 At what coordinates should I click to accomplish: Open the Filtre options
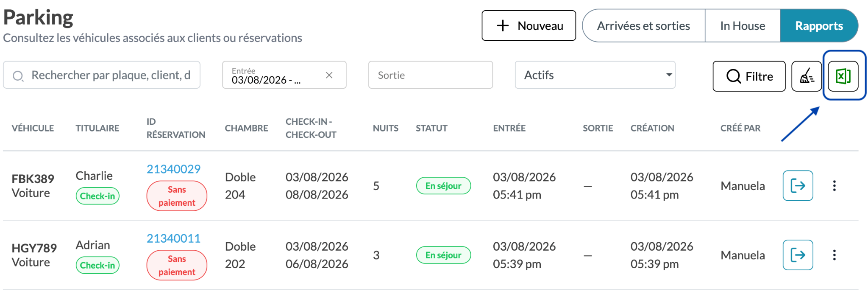tap(749, 76)
